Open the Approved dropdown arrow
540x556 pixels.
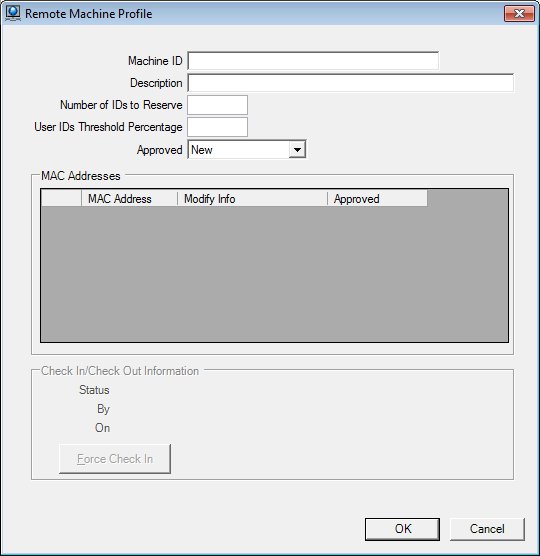click(297, 150)
